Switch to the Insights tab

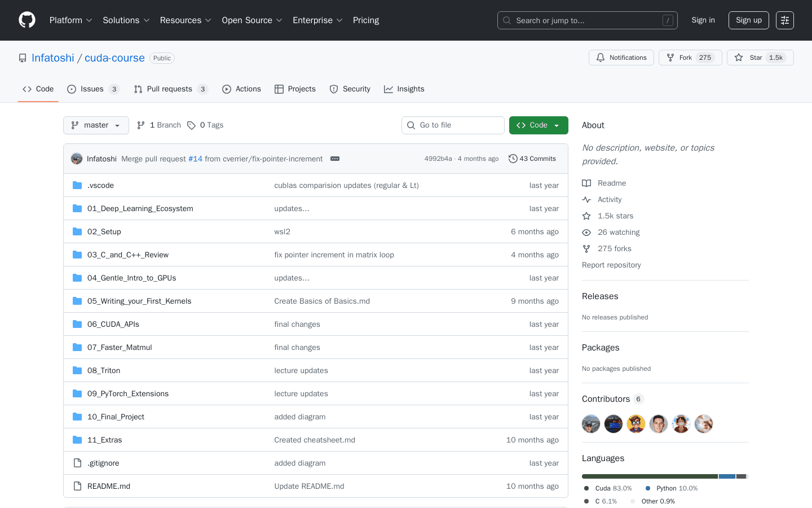(404, 89)
